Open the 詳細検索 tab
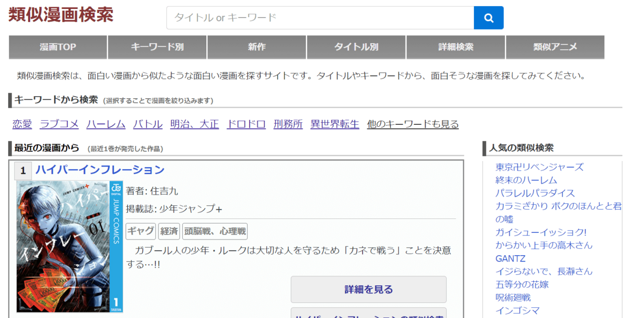The height and width of the screenshot is (318, 644). pyautogui.click(x=456, y=47)
